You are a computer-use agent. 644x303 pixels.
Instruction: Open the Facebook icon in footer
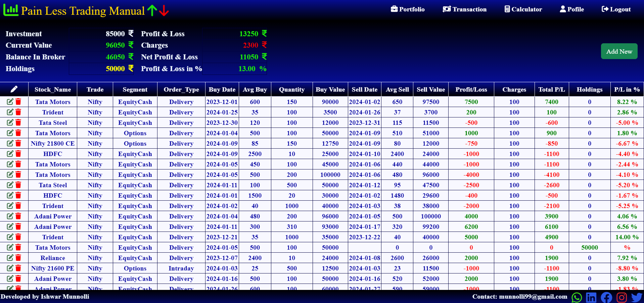pos(606,297)
